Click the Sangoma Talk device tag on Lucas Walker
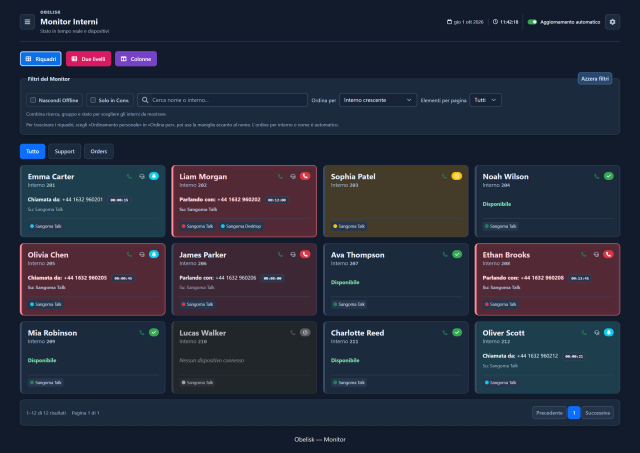The height and width of the screenshot is (453, 640). coord(197,382)
